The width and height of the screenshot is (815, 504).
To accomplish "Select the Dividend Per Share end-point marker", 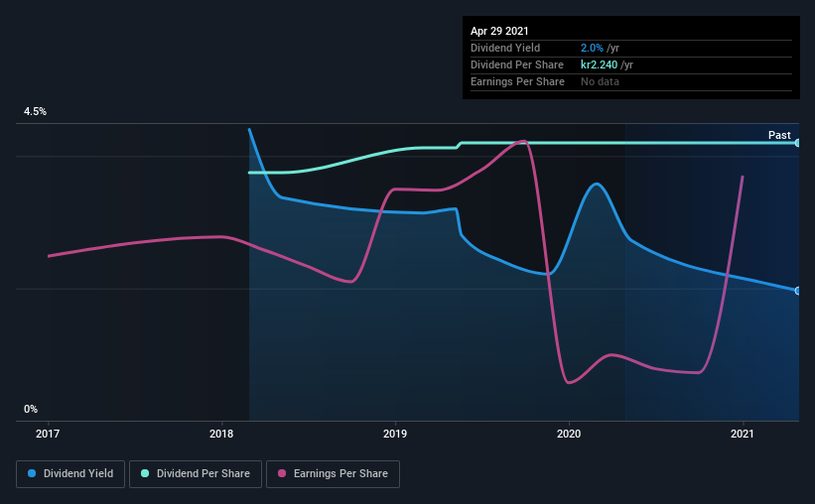I will click(x=798, y=142).
